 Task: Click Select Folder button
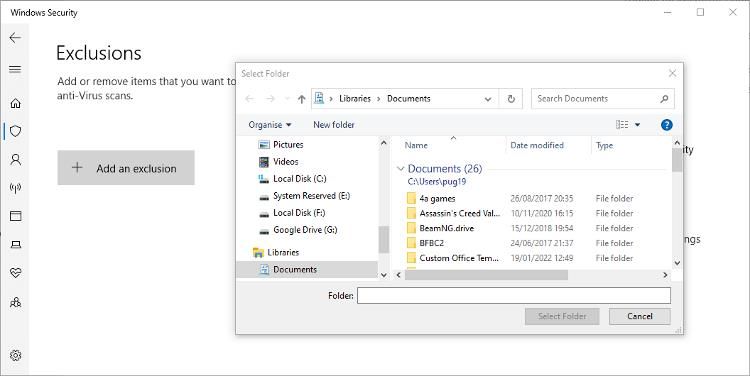pyautogui.click(x=562, y=316)
